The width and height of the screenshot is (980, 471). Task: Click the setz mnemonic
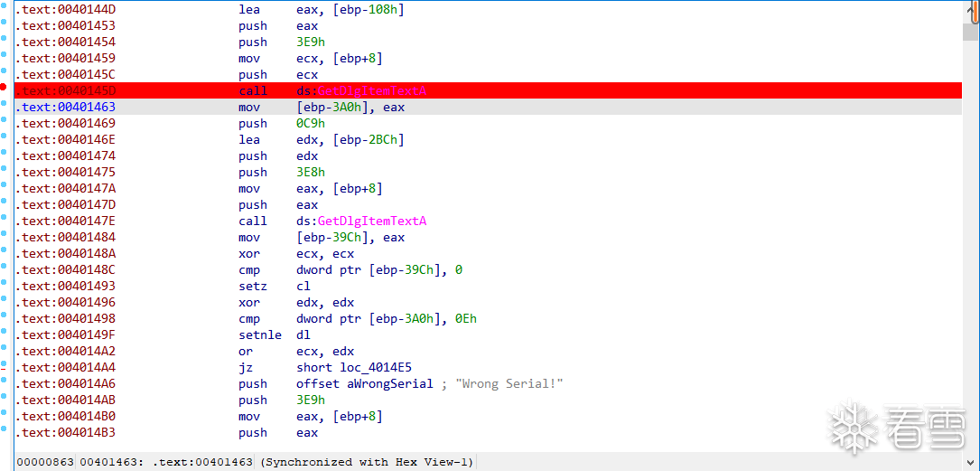[x=253, y=287]
